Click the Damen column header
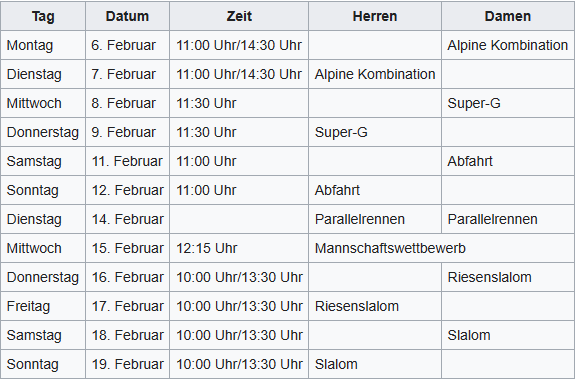576x379 pixels. (508, 16)
